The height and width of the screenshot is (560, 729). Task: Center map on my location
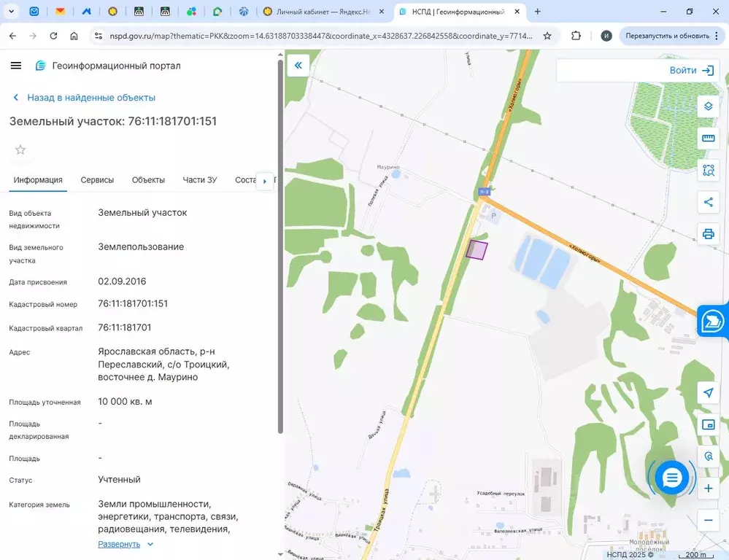(x=708, y=393)
